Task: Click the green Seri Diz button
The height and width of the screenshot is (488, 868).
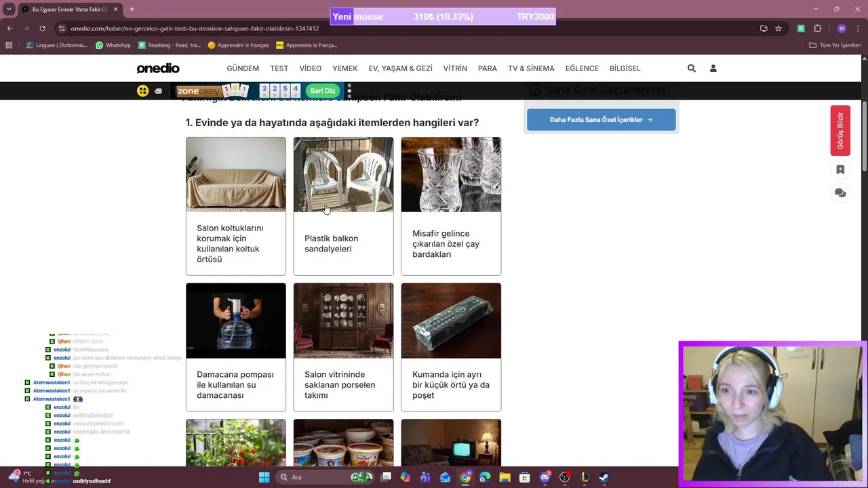Action: coord(323,91)
